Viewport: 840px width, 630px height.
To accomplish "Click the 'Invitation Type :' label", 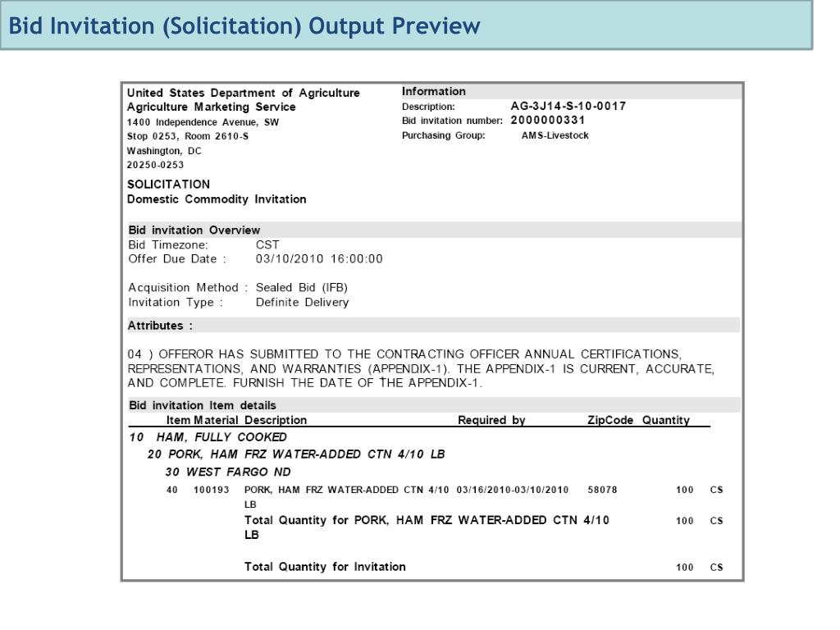I will (176, 302).
